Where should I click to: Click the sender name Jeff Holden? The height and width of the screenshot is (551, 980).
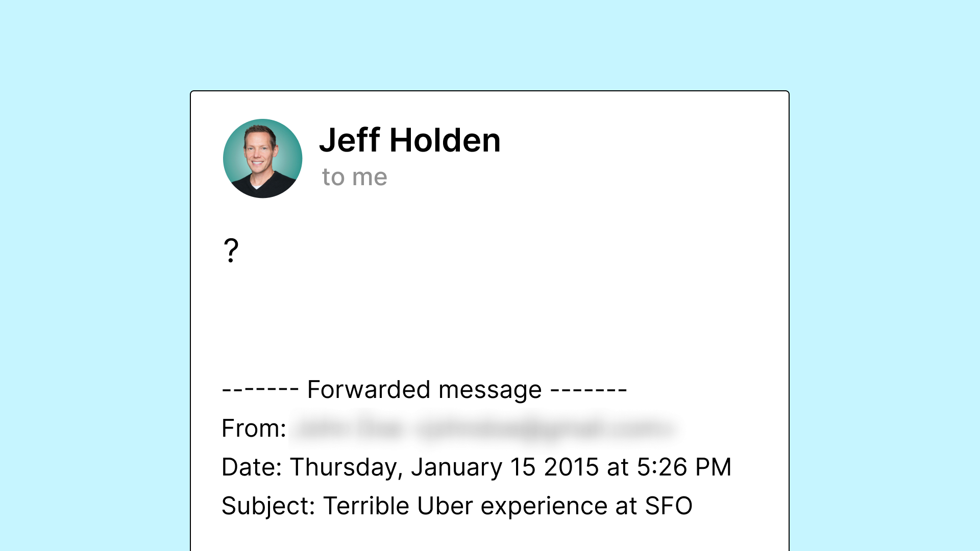coord(409,140)
